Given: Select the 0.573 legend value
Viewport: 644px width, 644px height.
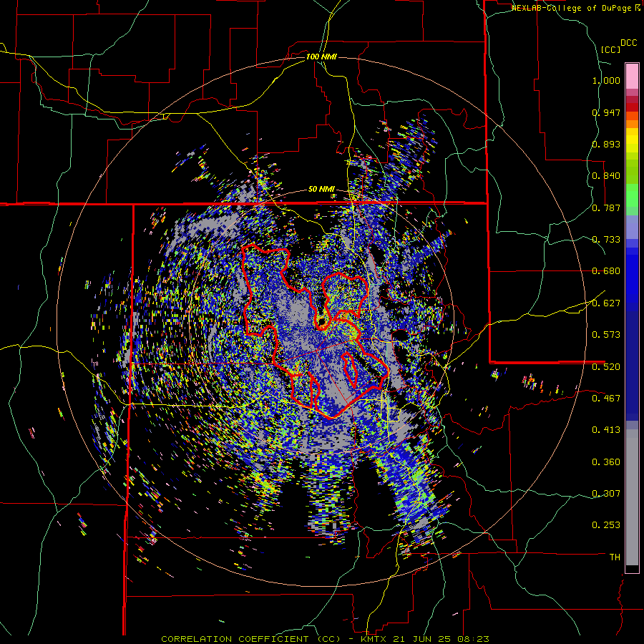Looking at the screenshot, I should (x=606, y=335).
